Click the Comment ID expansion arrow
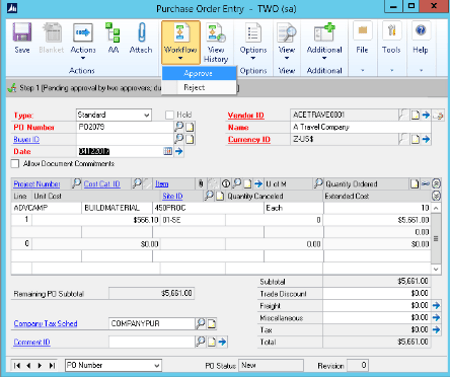 (222, 342)
